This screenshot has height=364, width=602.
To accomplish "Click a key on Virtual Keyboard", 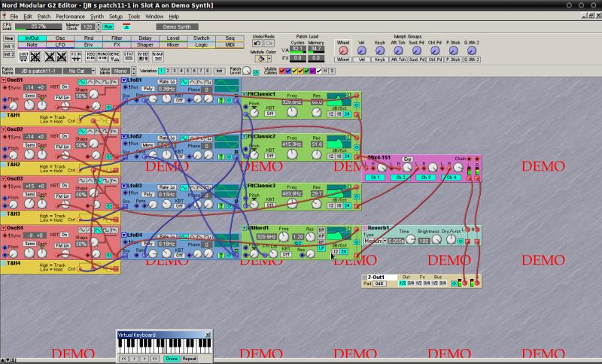I will pos(164,346).
